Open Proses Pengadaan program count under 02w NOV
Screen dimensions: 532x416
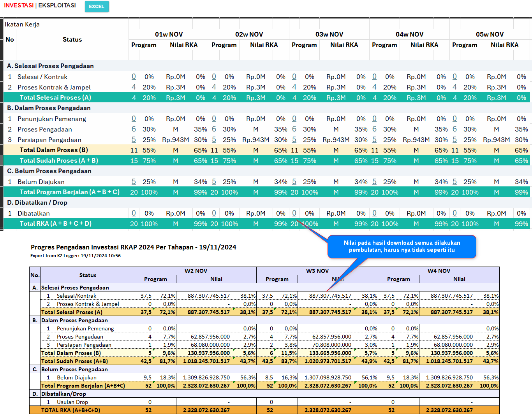[214, 129]
